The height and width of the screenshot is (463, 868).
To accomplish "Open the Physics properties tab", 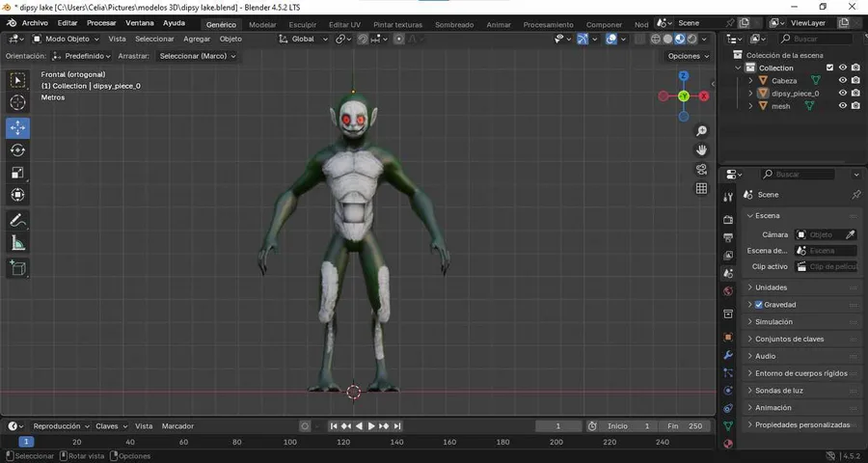I will tap(728, 391).
